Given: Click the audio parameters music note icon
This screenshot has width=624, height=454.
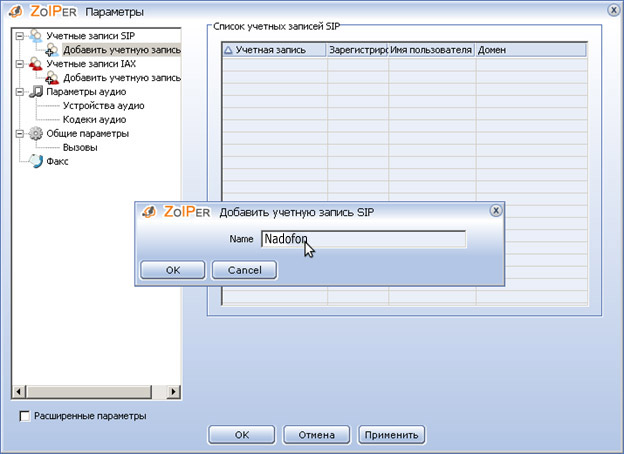Looking at the screenshot, I should [35, 92].
